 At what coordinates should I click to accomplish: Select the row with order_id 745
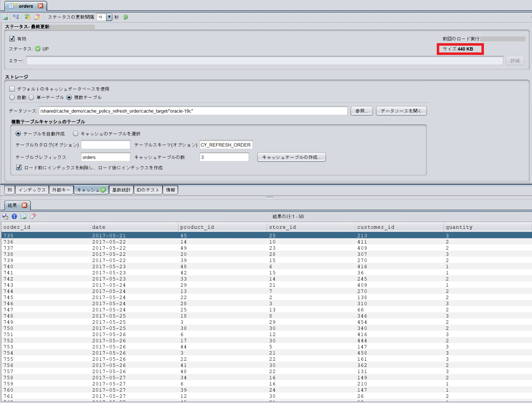tap(267, 297)
